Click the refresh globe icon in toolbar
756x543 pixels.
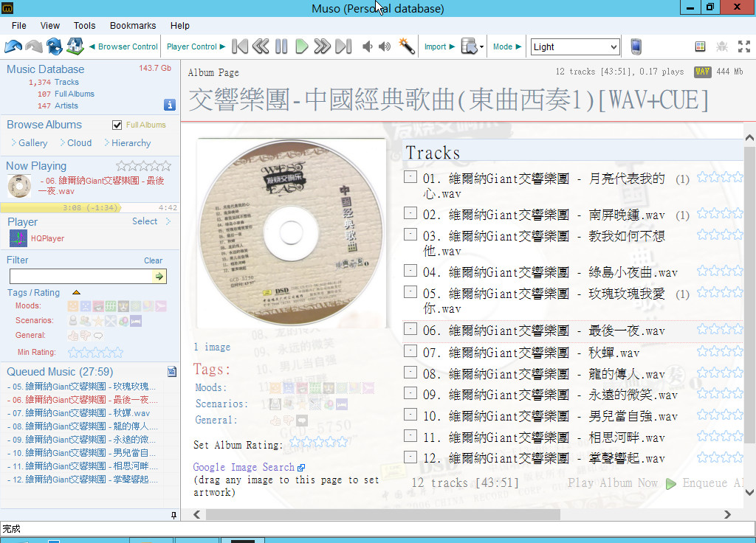pos(55,46)
